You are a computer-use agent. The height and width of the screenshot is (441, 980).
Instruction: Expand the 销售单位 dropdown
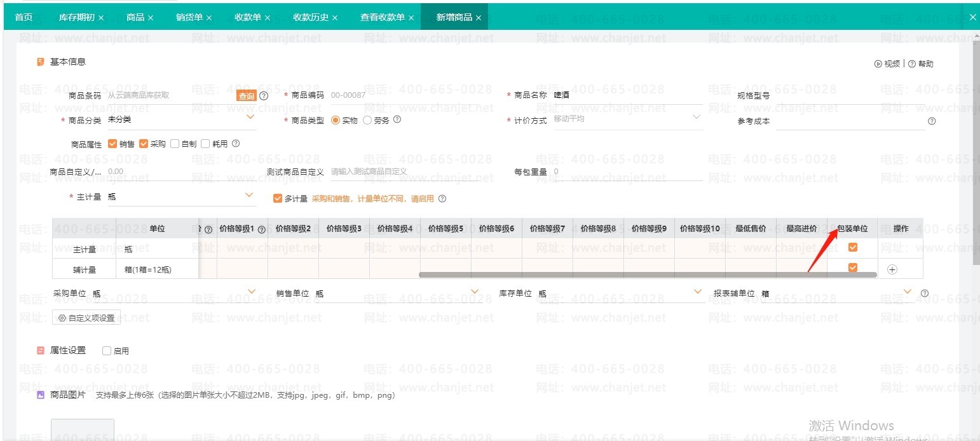point(473,292)
